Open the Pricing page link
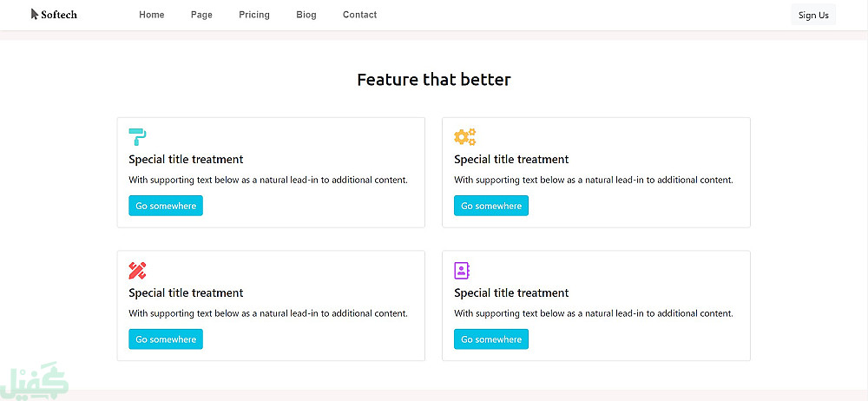This screenshot has height=401, width=868. (x=254, y=15)
